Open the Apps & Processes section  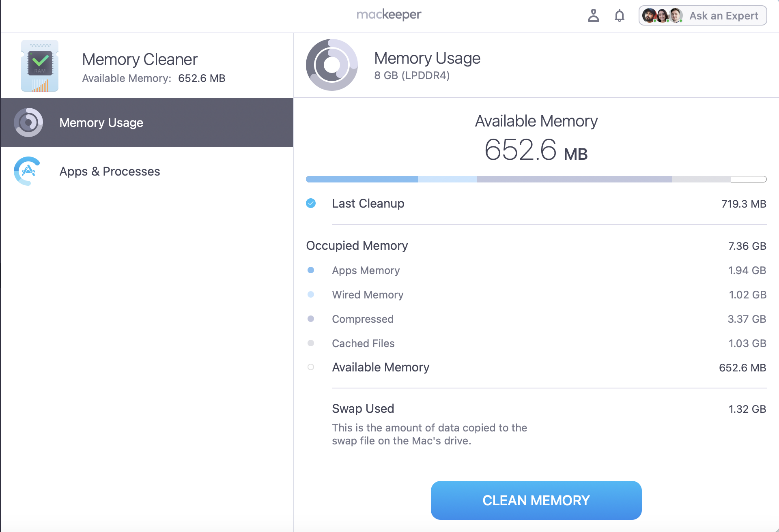(x=109, y=171)
